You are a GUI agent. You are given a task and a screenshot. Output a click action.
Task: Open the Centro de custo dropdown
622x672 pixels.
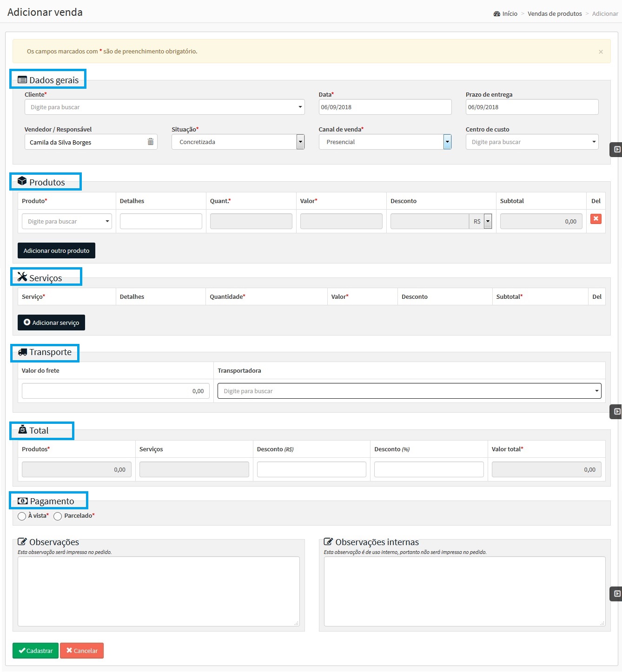pos(532,142)
